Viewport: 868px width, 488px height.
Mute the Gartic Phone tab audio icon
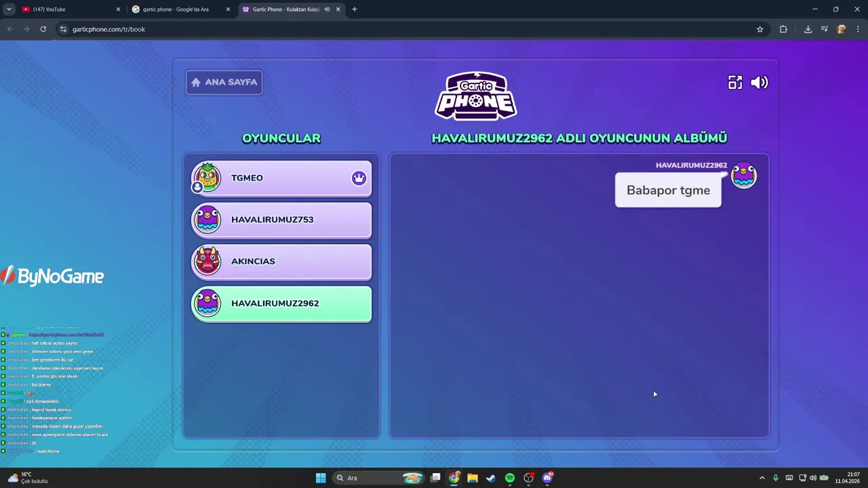coord(327,9)
